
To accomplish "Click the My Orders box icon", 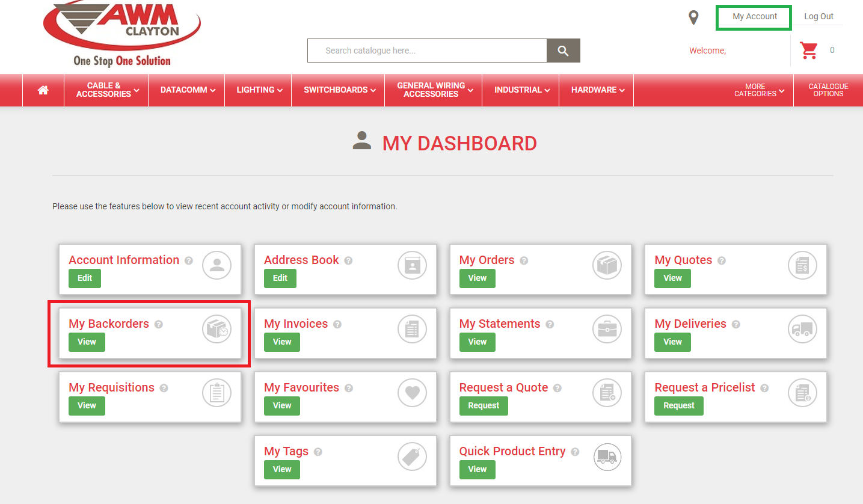I will coord(607,265).
